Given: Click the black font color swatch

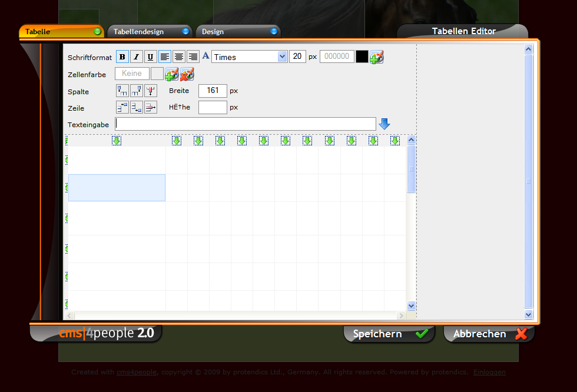Looking at the screenshot, I should point(362,57).
